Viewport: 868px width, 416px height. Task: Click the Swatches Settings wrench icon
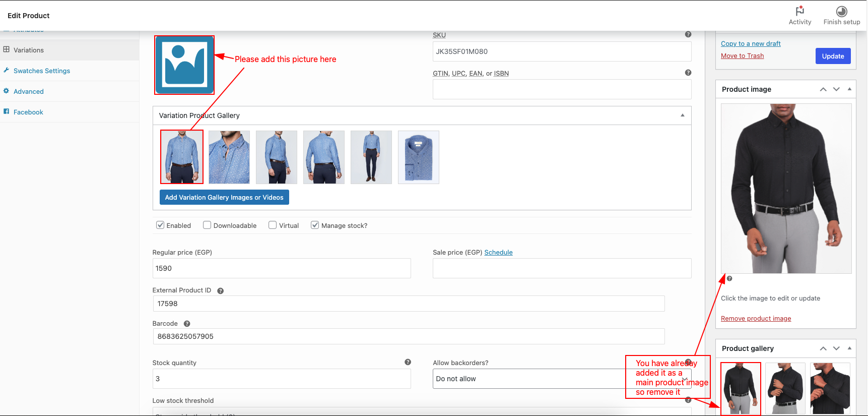pos(7,70)
